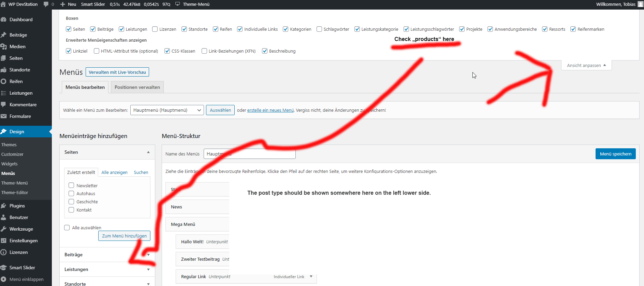Click the Plugins plug icon
Image resolution: width=644 pixels, height=286 pixels.
(x=3, y=206)
